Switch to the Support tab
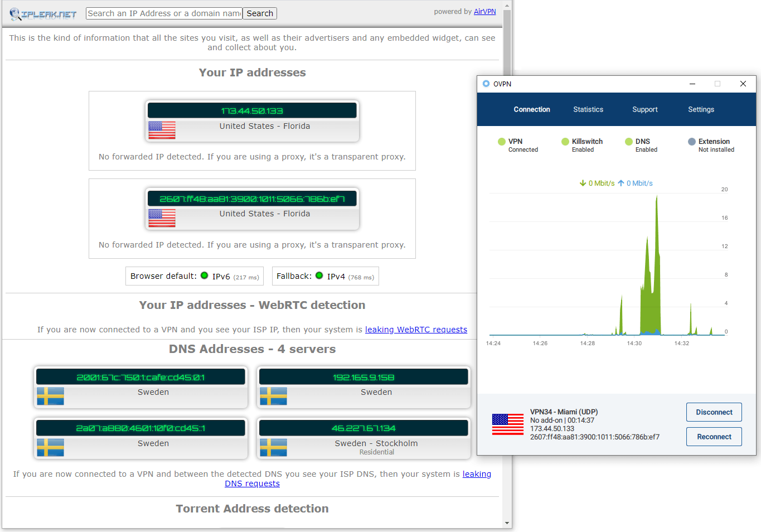 coord(644,109)
